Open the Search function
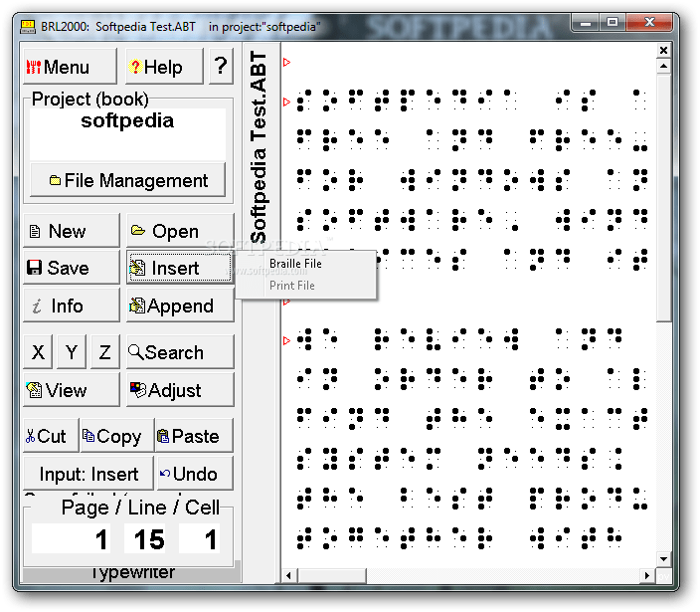Viewport: 700px width, 612px height. coord(180,352)
